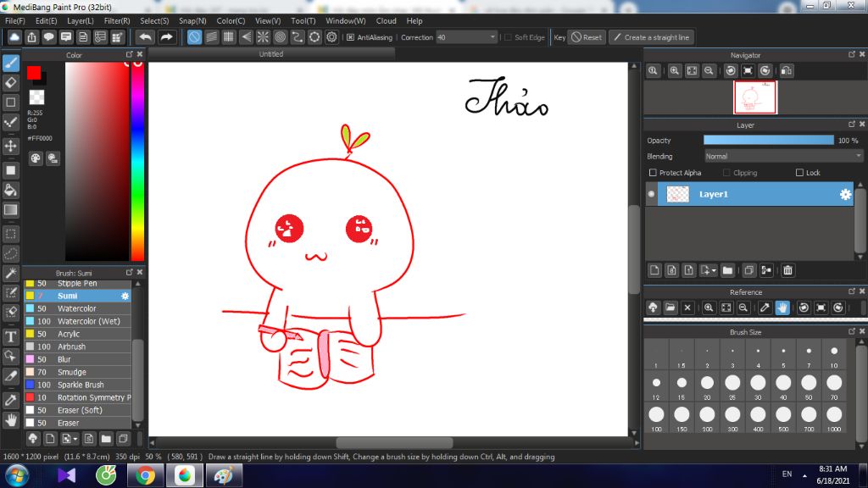868x488 pixels.
Task: Click the red foreground color swatch
Action: 33,73
